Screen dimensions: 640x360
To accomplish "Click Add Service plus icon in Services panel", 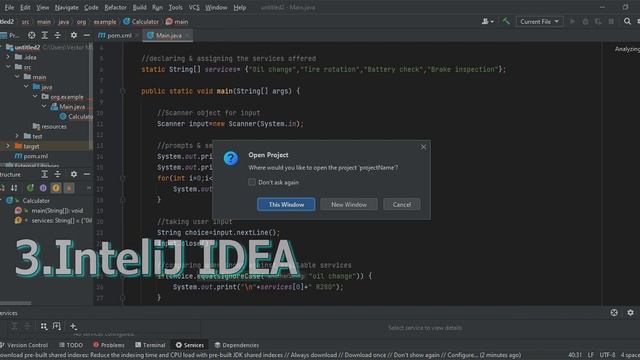I will tap(73, 326).
